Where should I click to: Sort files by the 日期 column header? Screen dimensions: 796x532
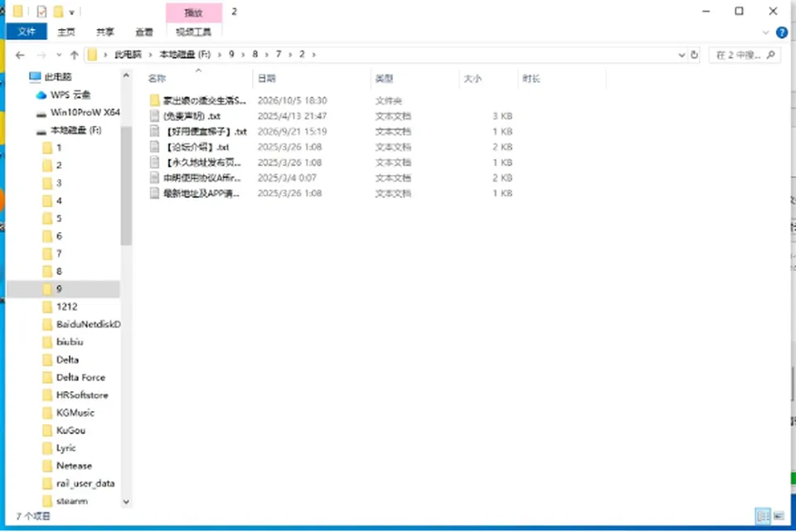[x=266, y=79]
